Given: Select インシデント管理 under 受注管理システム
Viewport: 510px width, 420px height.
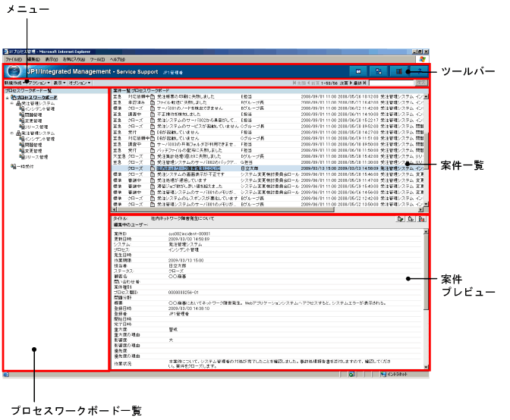Looking at the screenshot, I should tap(39, 109).
